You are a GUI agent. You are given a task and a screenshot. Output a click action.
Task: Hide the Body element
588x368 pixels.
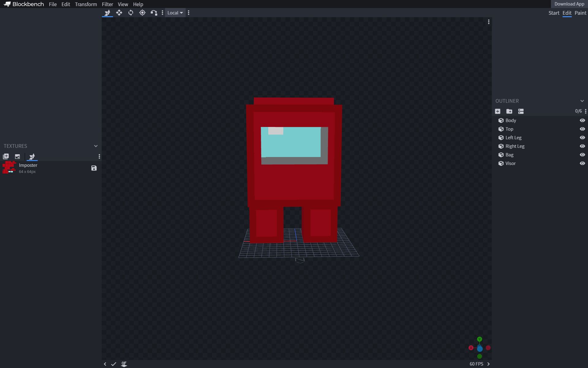(582, 120)
